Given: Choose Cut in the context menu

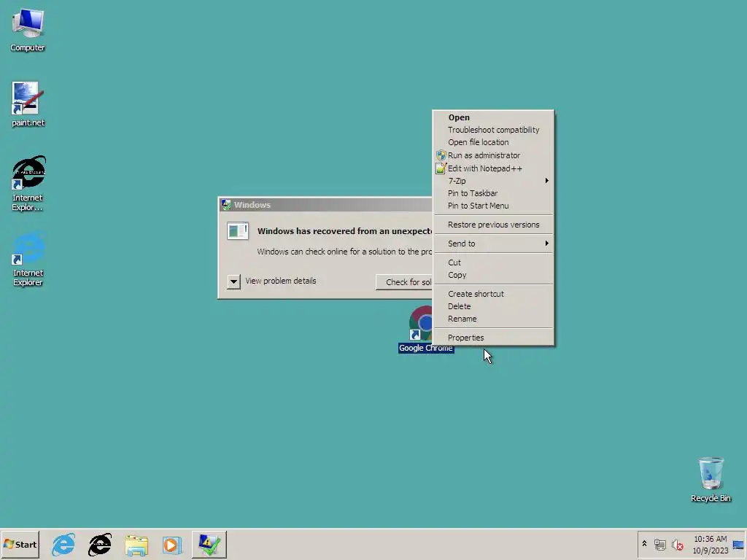Looking at the screenshot, I should coord(493,262).
